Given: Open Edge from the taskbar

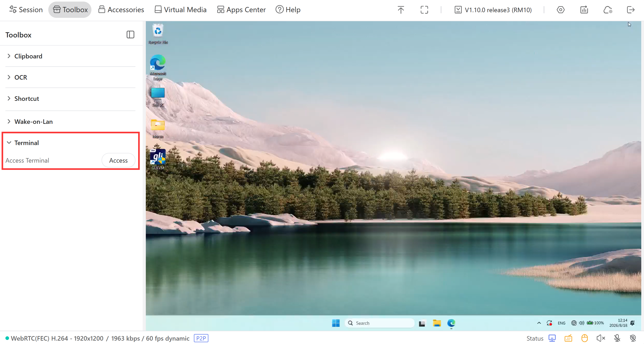Looking at the screenshot, I should tap(451, 323).
